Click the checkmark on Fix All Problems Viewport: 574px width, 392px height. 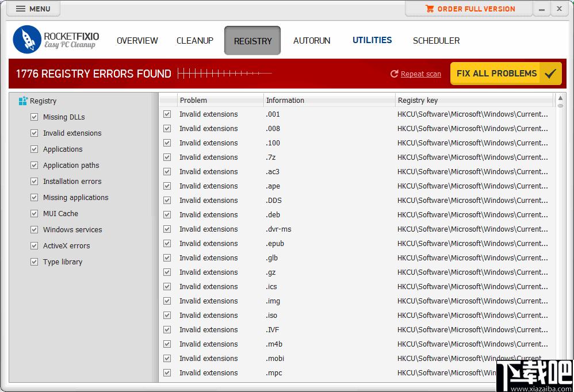[x=550, y=74]
